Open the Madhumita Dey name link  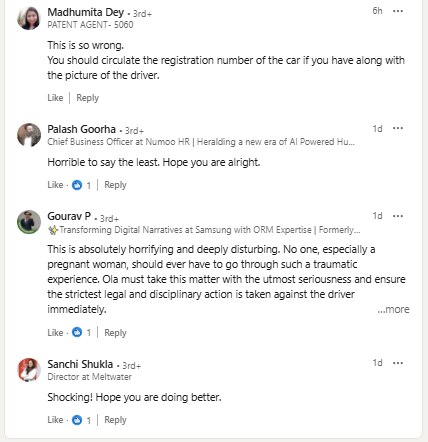tap(86, 12)
